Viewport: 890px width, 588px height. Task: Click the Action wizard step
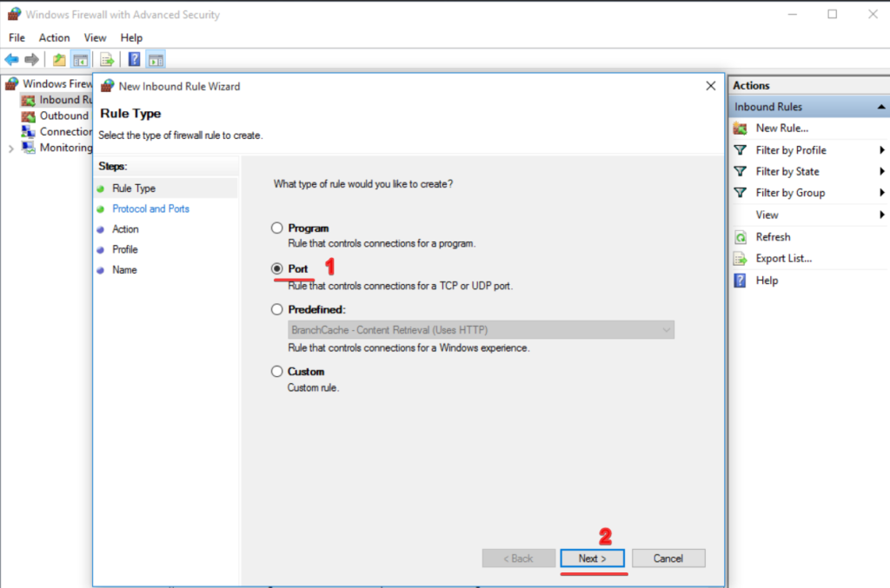point(125,229)
